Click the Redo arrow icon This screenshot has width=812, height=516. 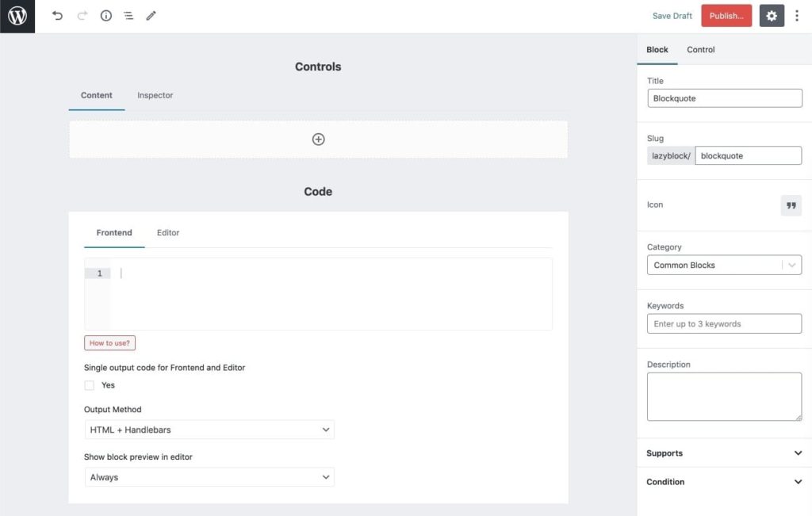pos(82,16)
